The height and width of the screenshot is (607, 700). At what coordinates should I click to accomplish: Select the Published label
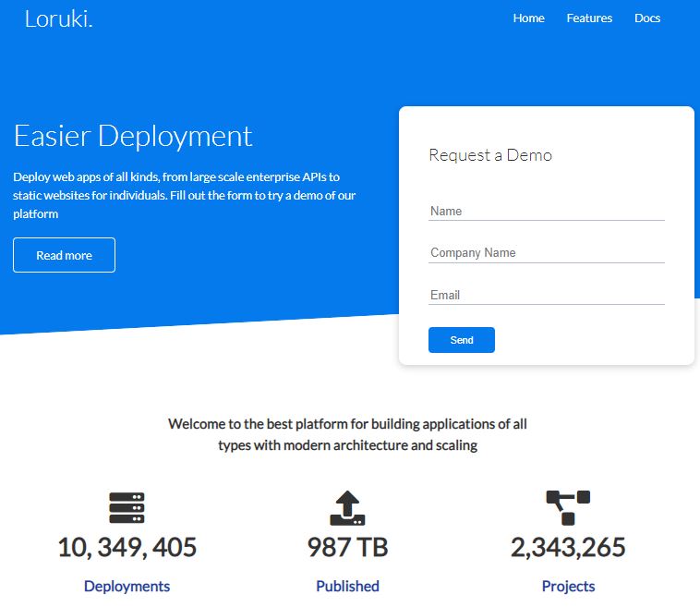point(347,586)
